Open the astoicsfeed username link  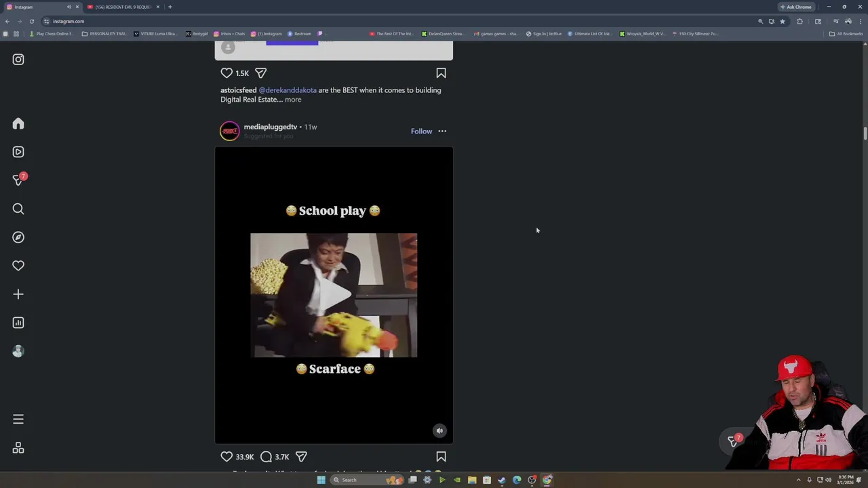click(239, 90)
